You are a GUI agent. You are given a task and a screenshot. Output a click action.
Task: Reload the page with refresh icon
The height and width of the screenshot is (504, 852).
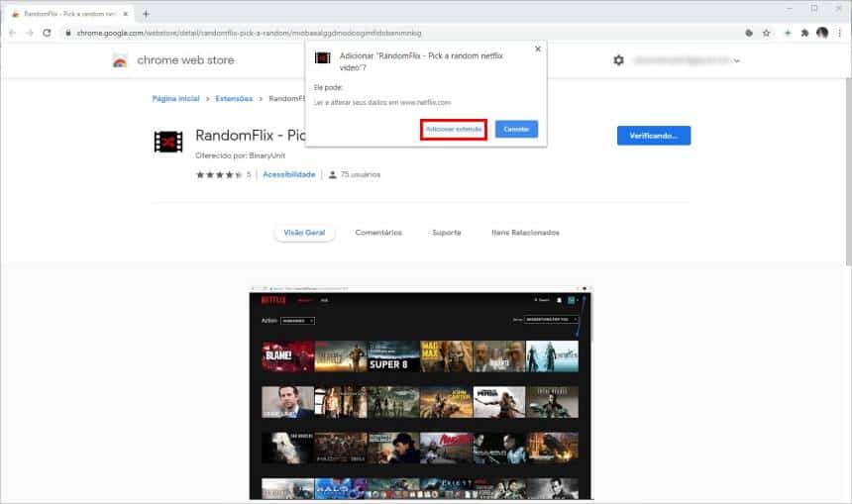(x=48, y=33)
